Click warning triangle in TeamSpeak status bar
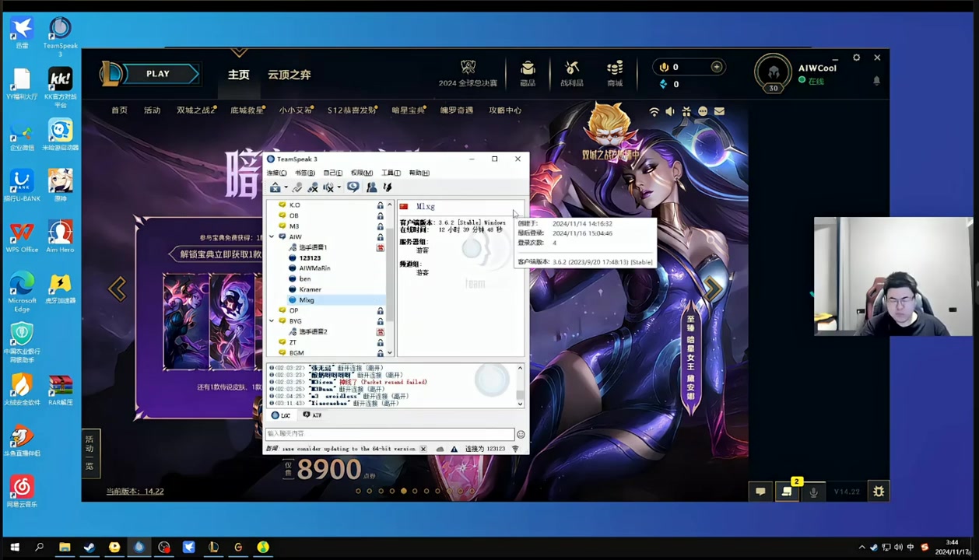Viewport: 979px width, 560px height. coord(454,449)
